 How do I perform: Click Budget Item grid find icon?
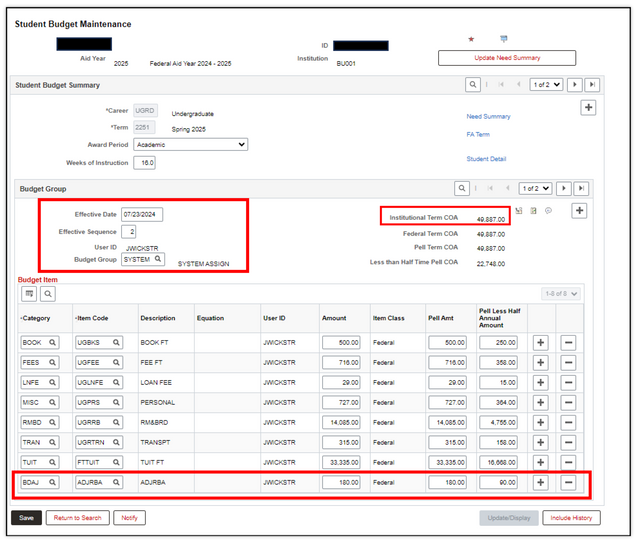tap(48, 294)
